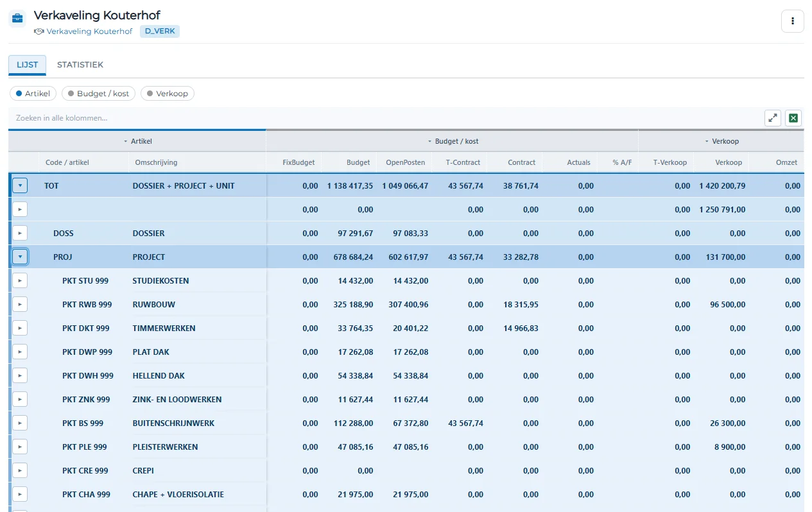Sort by the T-Verkoop column header

[x=666, y=163]
